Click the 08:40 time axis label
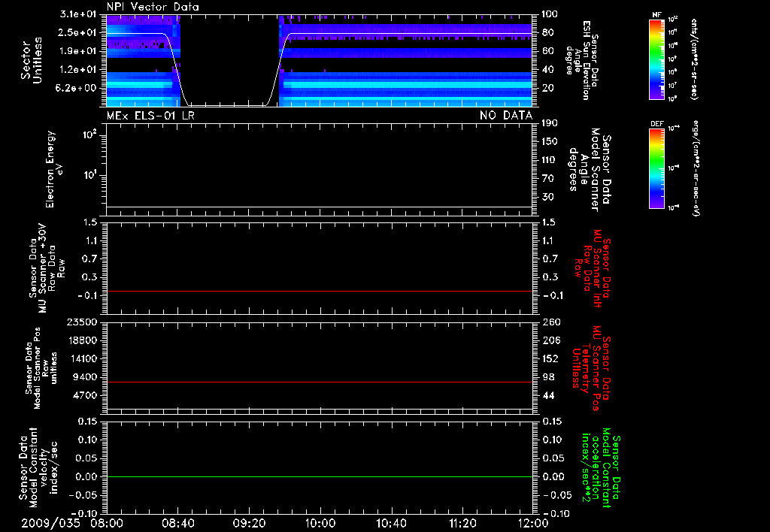770x532 pixels. [x=177, y=523]
